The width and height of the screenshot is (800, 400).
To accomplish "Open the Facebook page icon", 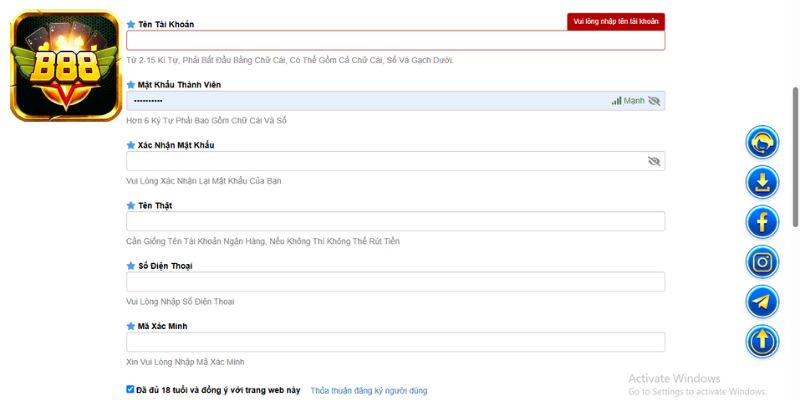I will click(x=762, y=222).
